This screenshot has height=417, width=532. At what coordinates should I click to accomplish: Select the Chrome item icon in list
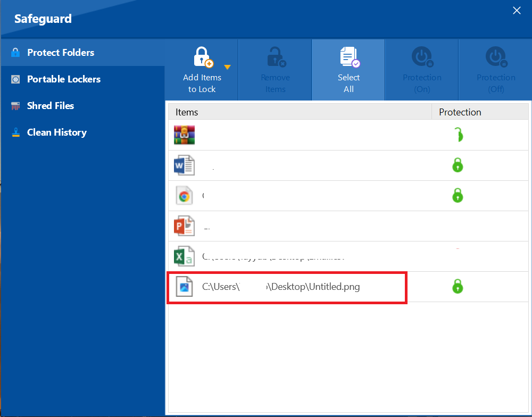(x=185, y=196)
